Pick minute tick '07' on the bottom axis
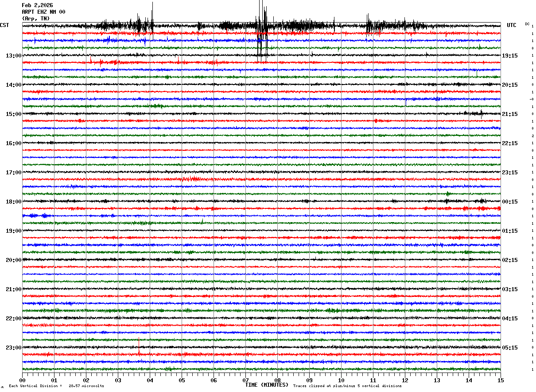Image resolution: width=536 pixels, height=392 pixels. 245,380
